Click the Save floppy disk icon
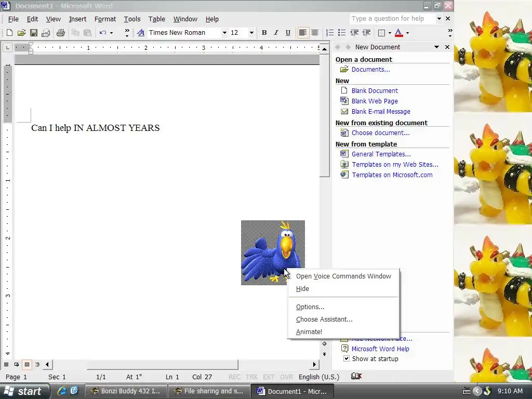This screenshot has height=399, width=532. [34, 33]
